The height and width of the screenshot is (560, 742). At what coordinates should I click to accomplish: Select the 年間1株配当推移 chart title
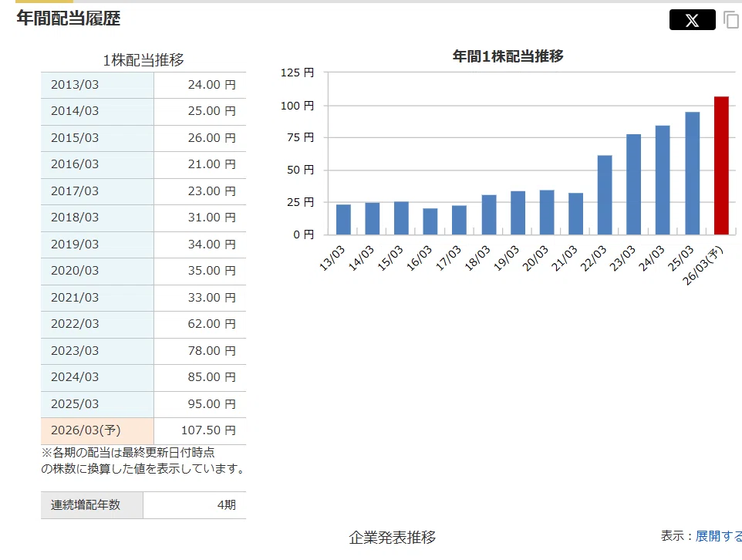(508, 56)
